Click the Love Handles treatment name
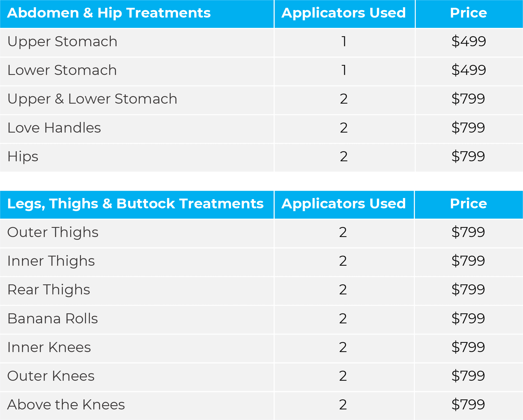This screenshot has height=420, width=523. click(54, 128)
